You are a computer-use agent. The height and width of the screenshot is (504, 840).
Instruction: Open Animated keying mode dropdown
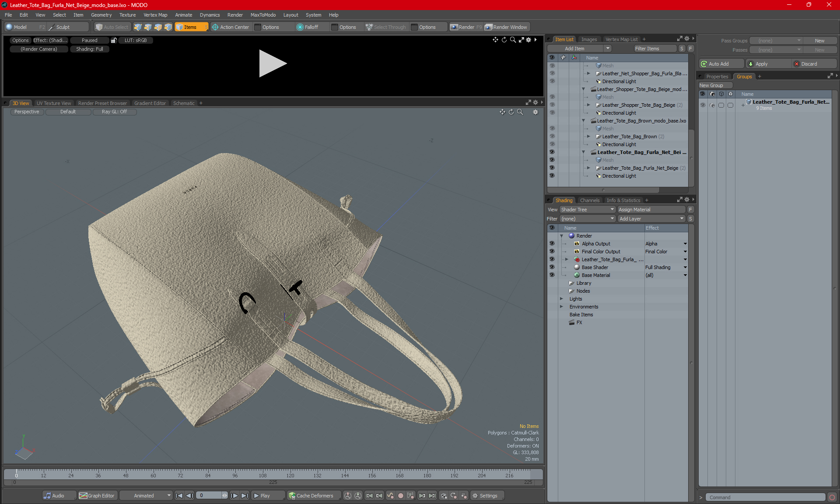[146, 496]
